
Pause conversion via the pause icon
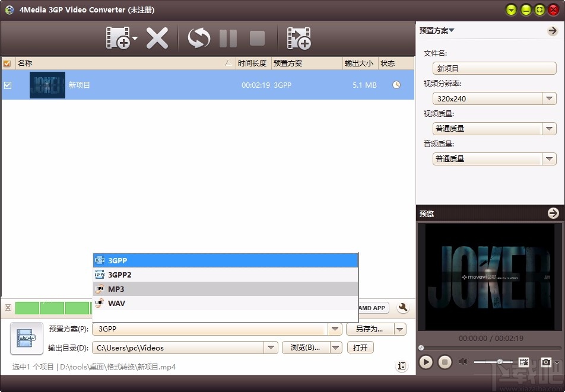click(228, 37)
